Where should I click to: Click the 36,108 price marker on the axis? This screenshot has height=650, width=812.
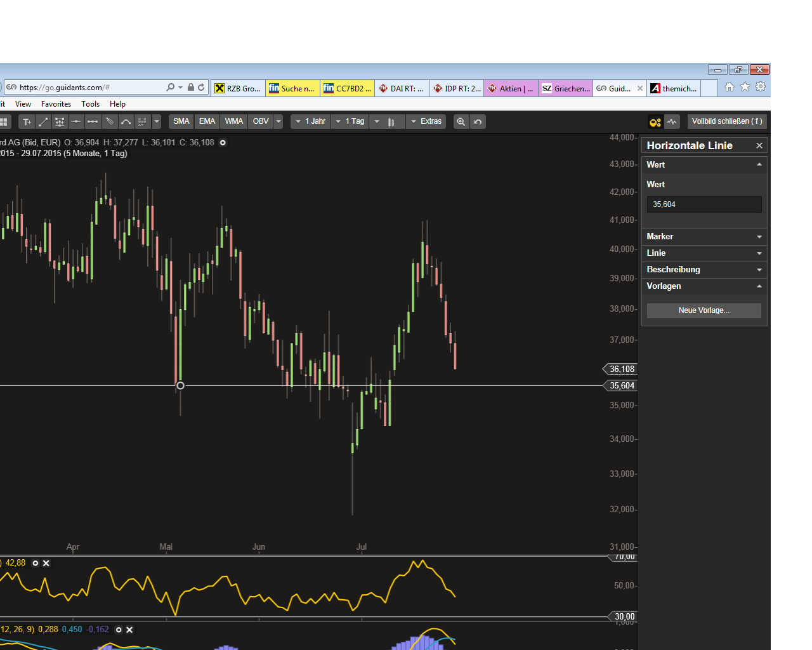pos(620,369)
